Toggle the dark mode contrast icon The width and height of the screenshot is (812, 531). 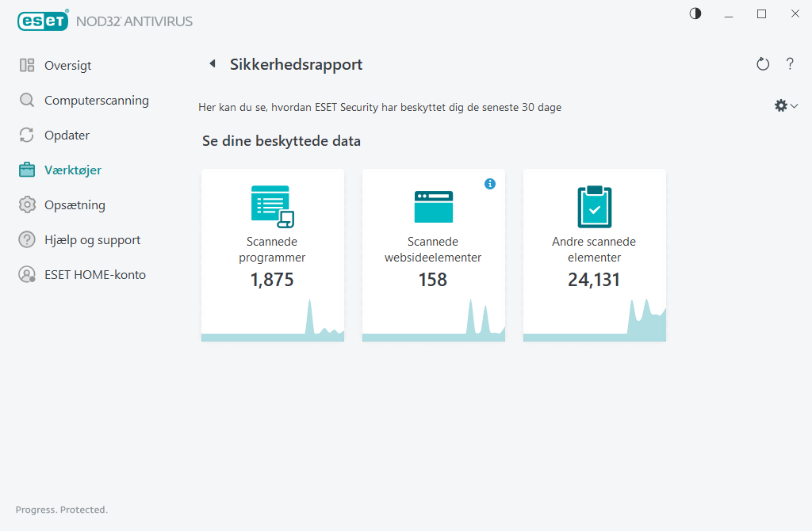click(695, 13)
